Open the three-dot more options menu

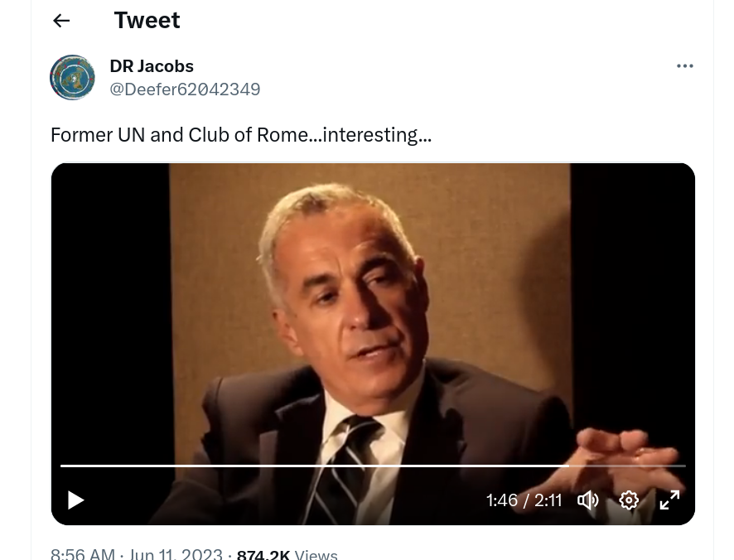[x=685, y=66]
